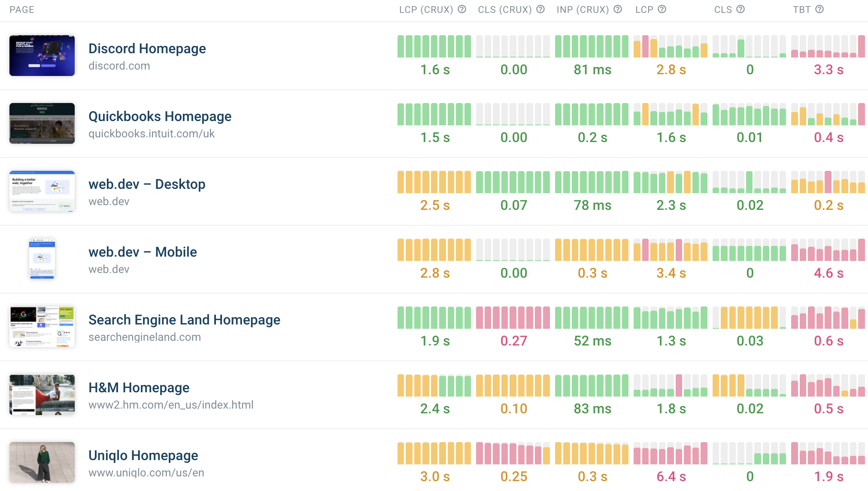Screen dimensions: 868x491
Task: Click Uniqlo's 6.4 s LCP value
Action: click(671, 476)
